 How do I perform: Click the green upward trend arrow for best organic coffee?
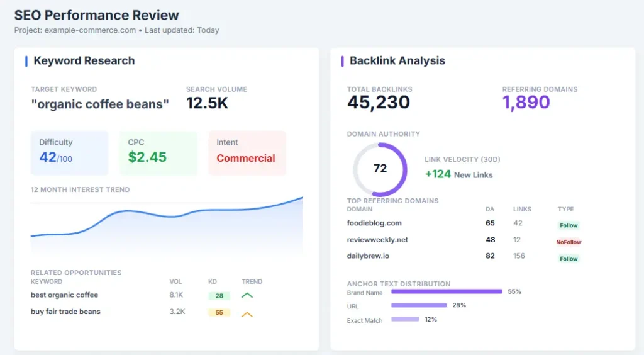247,295
